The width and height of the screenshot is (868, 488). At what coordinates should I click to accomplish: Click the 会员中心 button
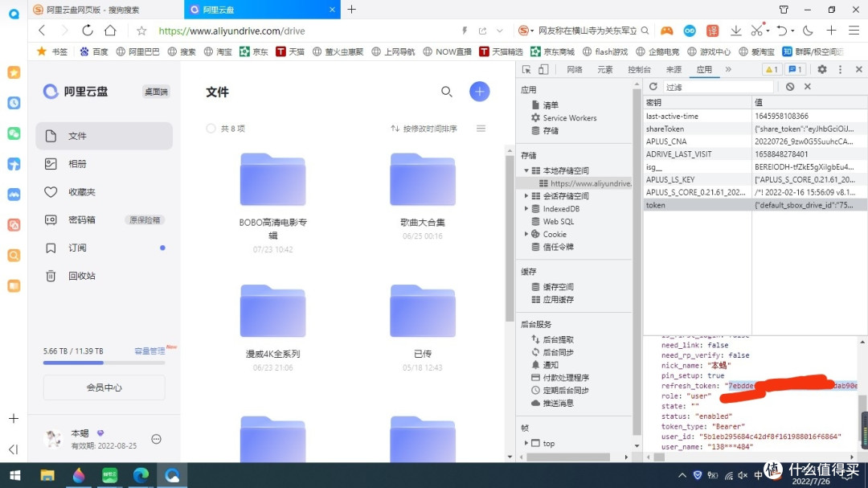[x=104, y=388]
